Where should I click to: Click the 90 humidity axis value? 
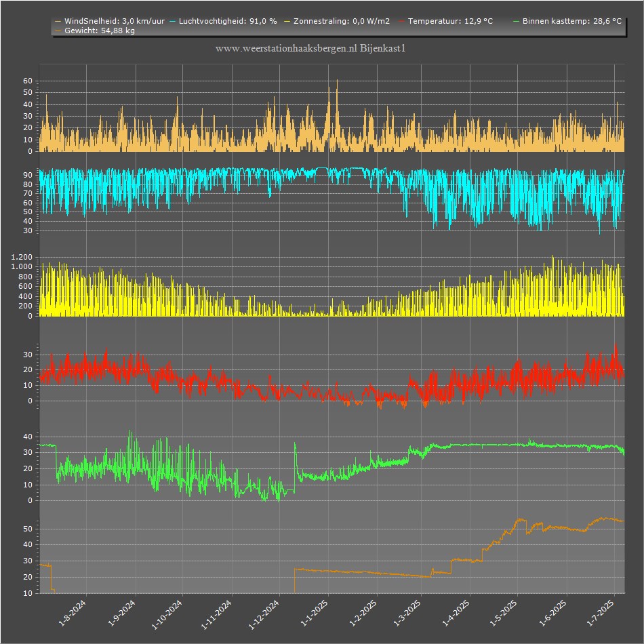pyautogui.click(x=28, y=175)
